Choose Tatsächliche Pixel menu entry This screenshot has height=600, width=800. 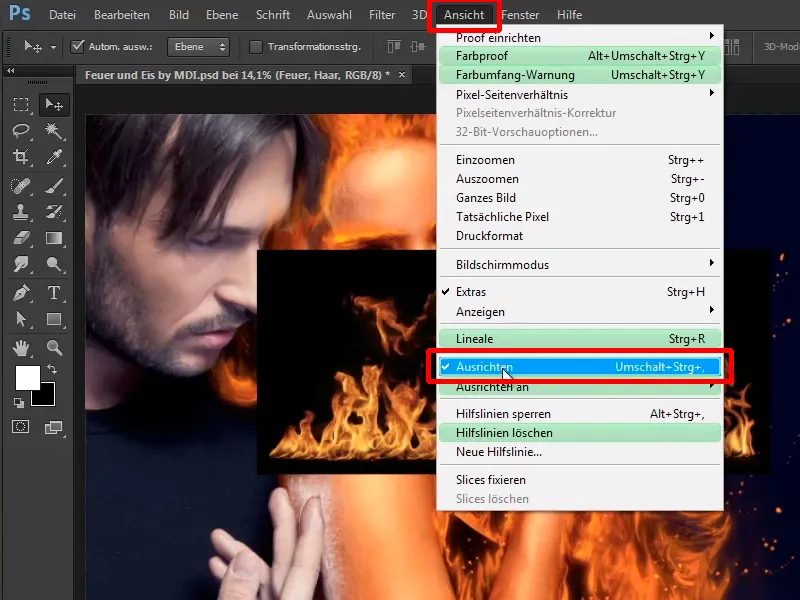(x=580, y=217)
